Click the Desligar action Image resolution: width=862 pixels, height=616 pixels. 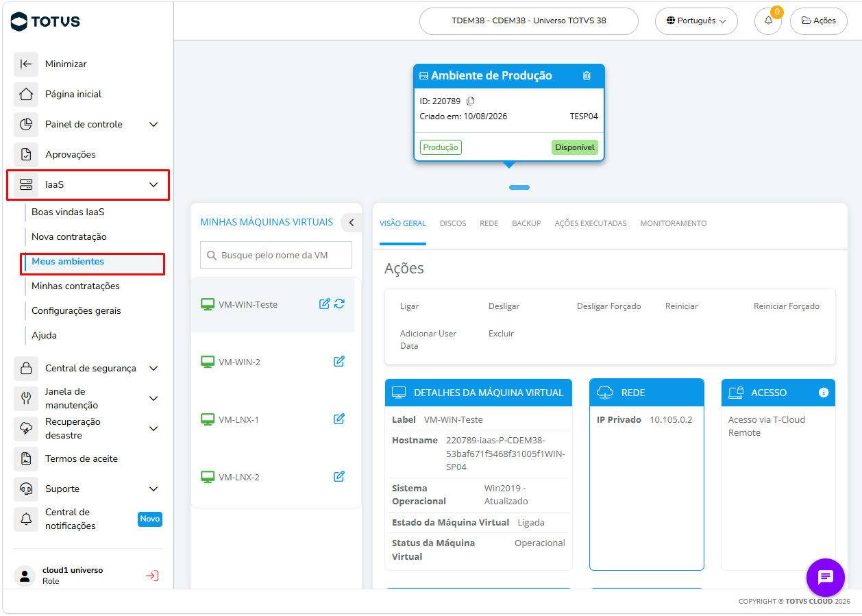tap(504, 306)
